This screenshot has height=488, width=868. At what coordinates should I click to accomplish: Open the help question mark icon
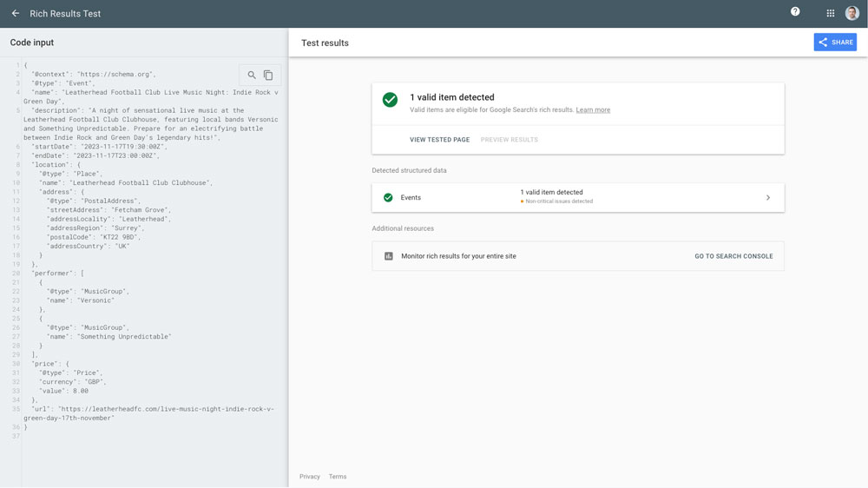[x=795, y=11]
